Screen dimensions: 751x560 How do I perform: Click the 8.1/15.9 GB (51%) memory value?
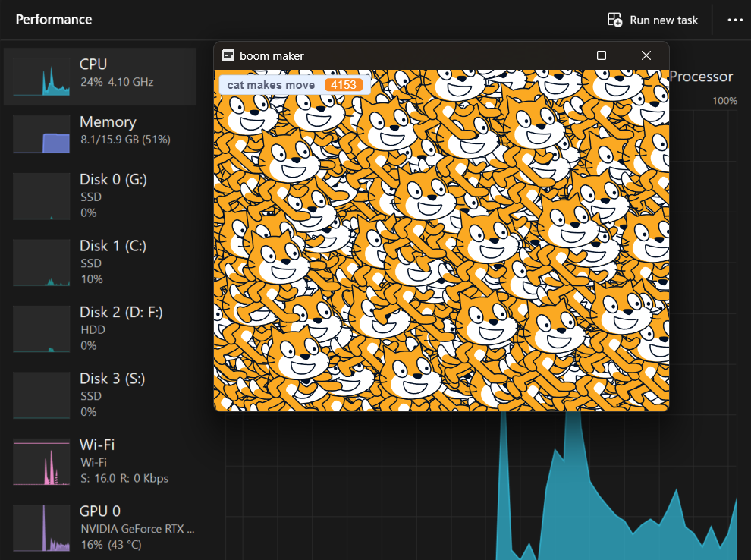[125, 140]
